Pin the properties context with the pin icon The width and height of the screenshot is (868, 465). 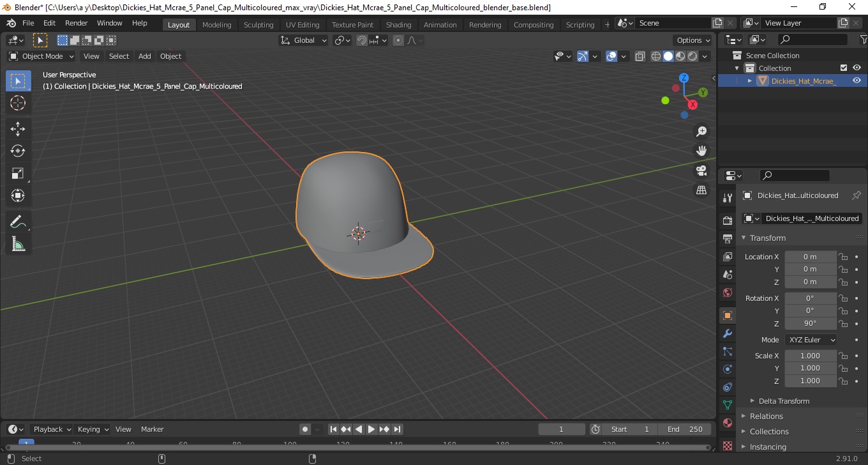tap(857, 195)
